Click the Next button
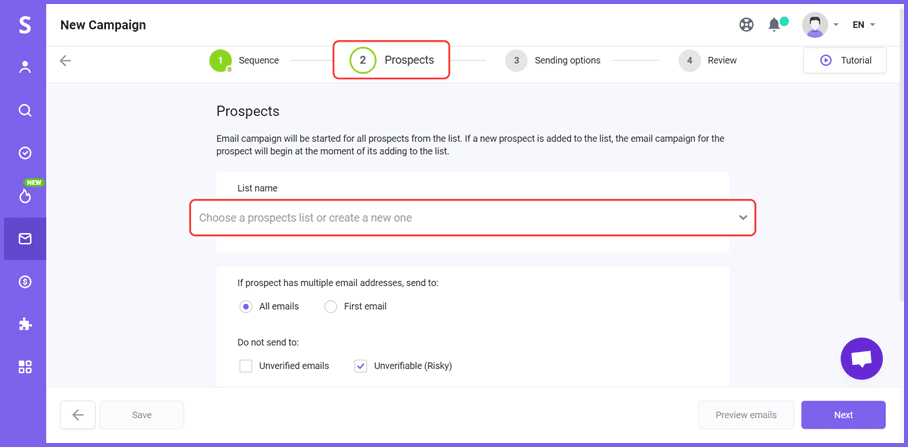 click(x=843, y=415)
